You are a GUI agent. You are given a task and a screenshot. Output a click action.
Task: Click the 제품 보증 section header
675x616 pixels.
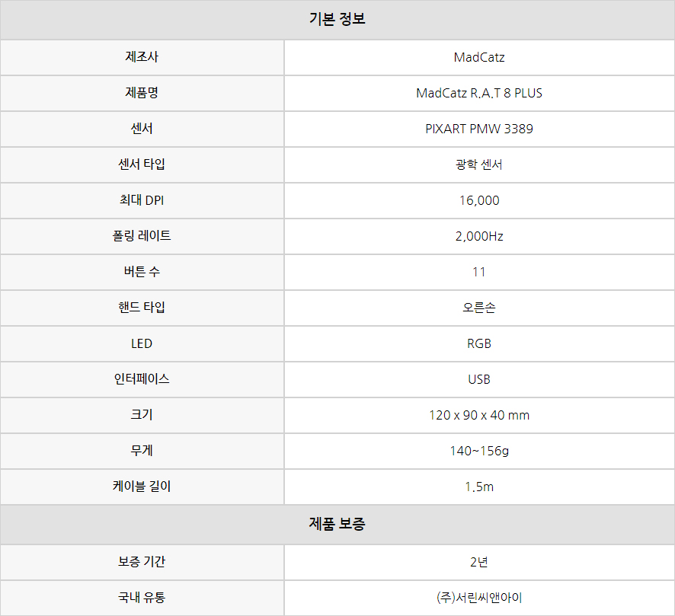337,524
